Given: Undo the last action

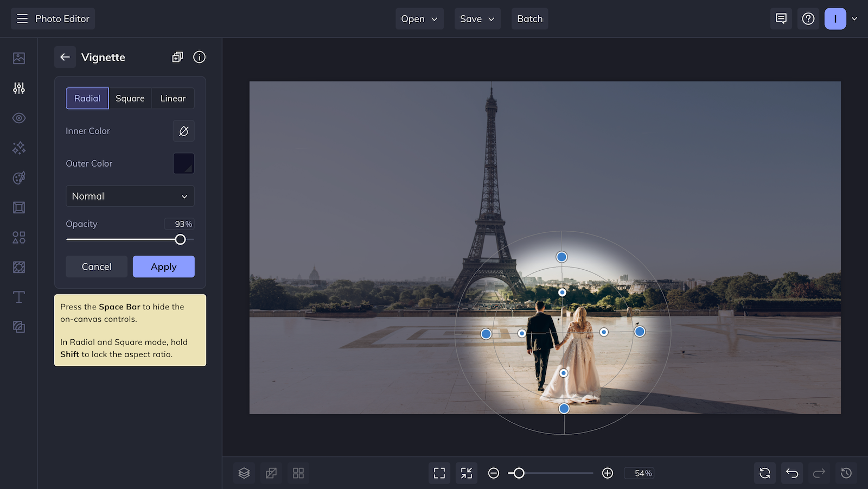Looking at the screenshot, I should pos(792,473).
